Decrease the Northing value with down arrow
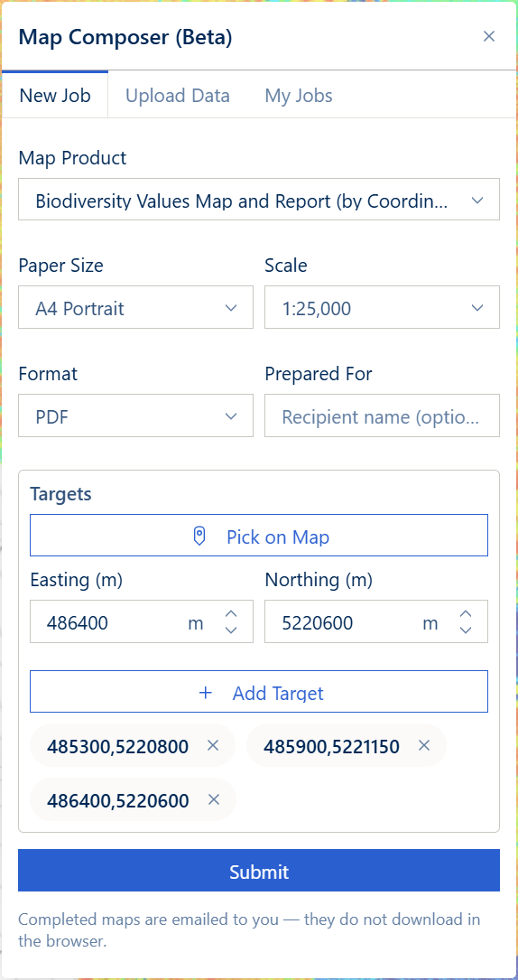The height and width of the screenshot is (980, 518). pyautogui.click(x=466, y=630)
